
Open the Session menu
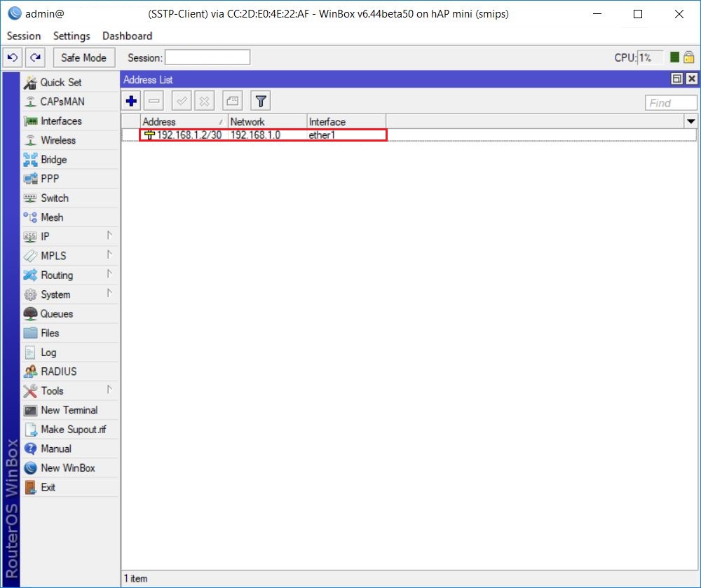[x=24, y=36]
